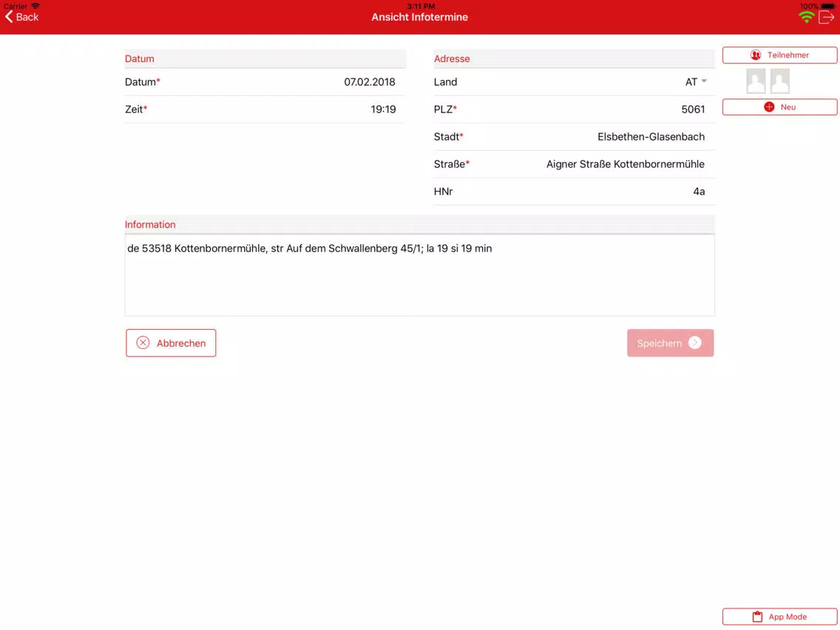This screenshot has width=840, height=630.
Task: Edit the Zeit field 19:19
Action: click(x=265, y=109)
